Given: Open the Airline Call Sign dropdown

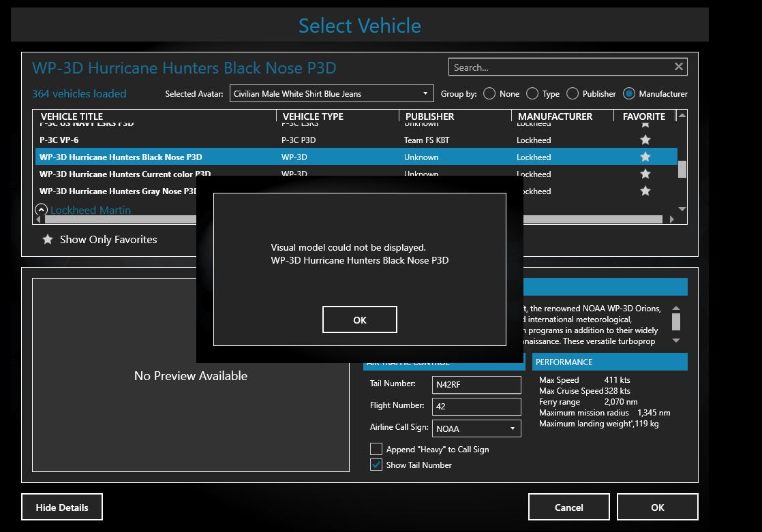Looking at the screenshot, I should coord(476,428).
